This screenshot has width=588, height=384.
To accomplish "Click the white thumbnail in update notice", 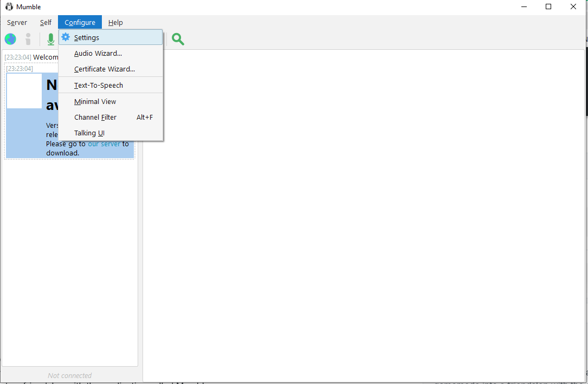I will pyautogui.click(x=24, y=91).
